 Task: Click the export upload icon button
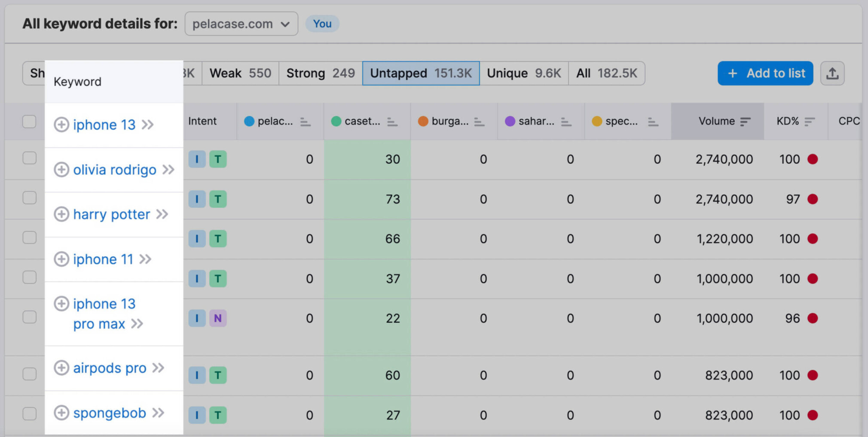832,73
